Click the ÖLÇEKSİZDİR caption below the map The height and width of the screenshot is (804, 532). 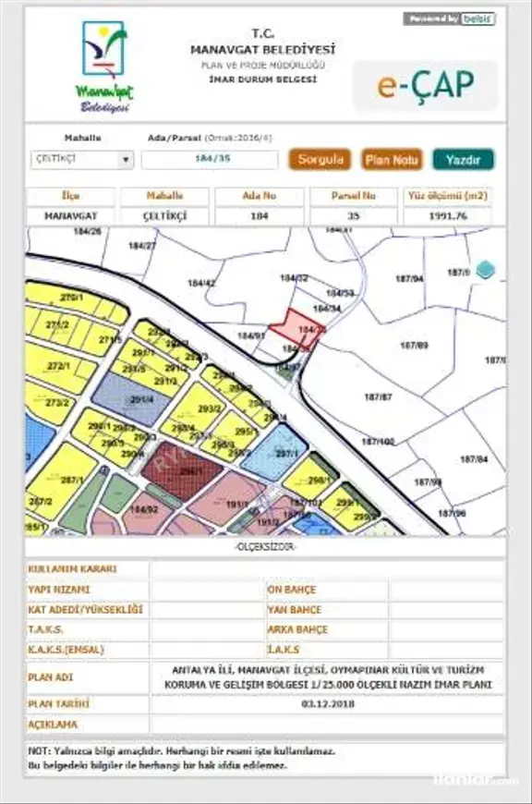[x=265, y=547]
